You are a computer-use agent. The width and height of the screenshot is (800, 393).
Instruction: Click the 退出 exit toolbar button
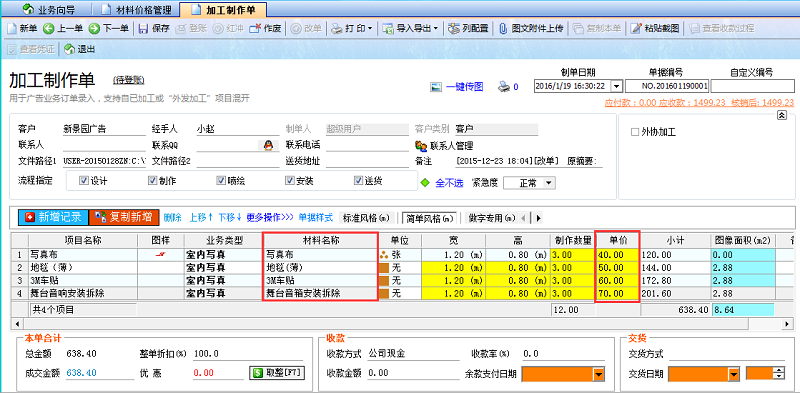click(x=80, y=50)
